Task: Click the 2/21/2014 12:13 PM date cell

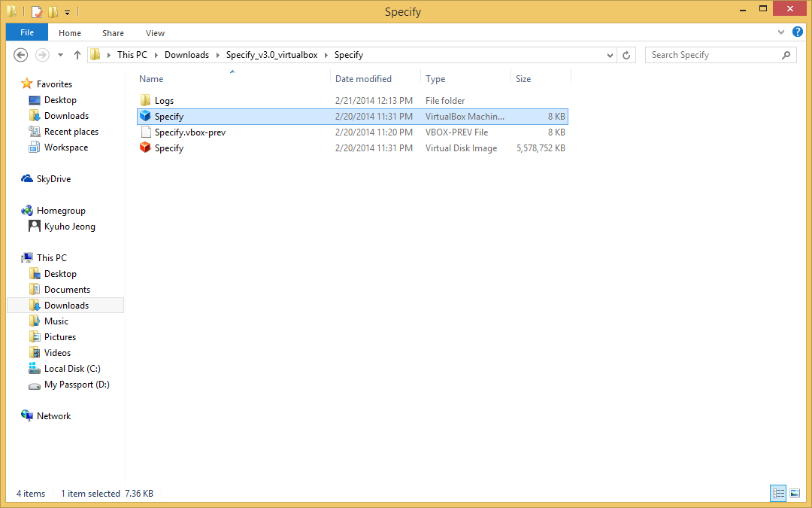Action: pyautogui.click(x=374, y=101)
